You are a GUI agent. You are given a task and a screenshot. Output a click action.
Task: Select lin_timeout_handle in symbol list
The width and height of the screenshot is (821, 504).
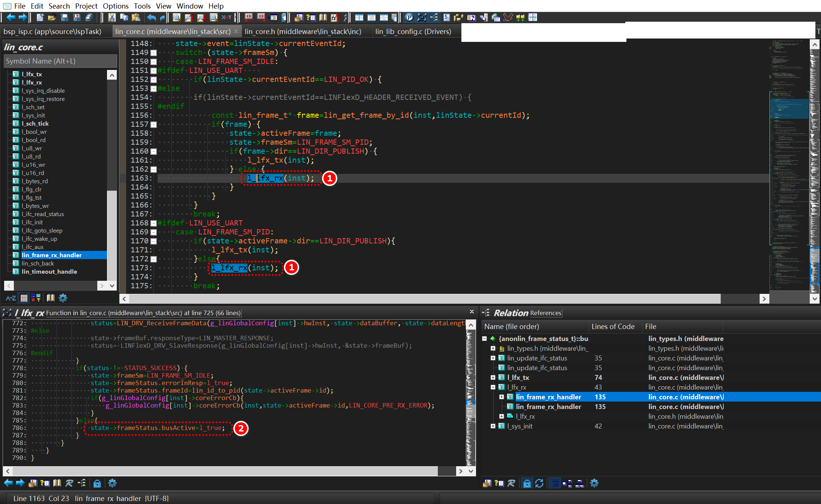49,272
